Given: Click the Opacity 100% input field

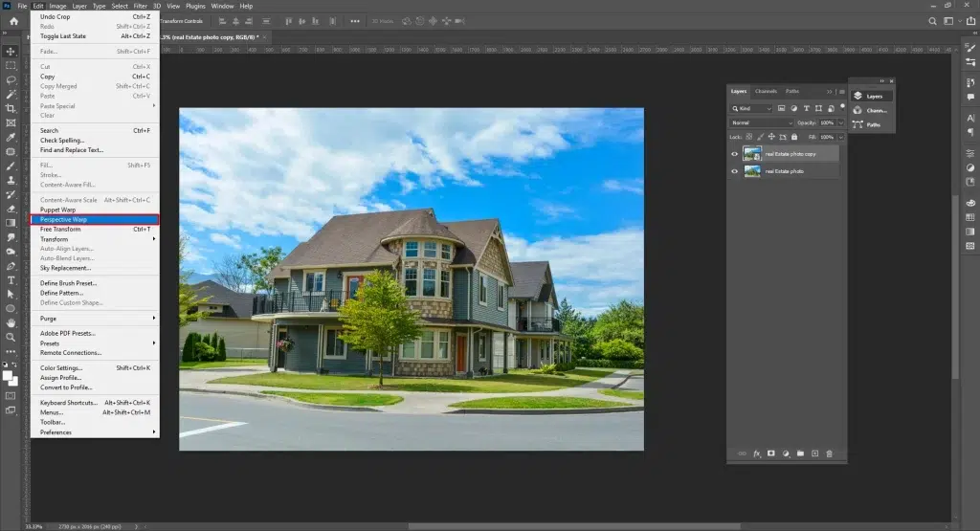Looking at the screenshot, I should (828, 123).
